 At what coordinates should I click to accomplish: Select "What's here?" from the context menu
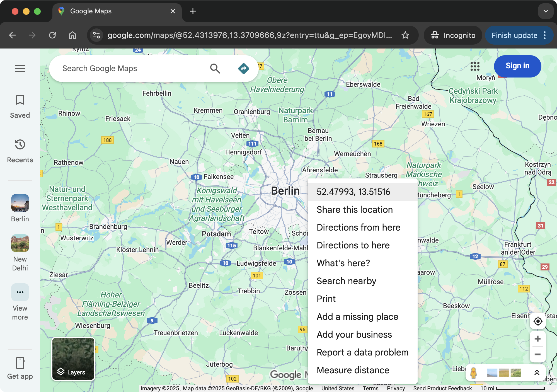coord(343,263)
